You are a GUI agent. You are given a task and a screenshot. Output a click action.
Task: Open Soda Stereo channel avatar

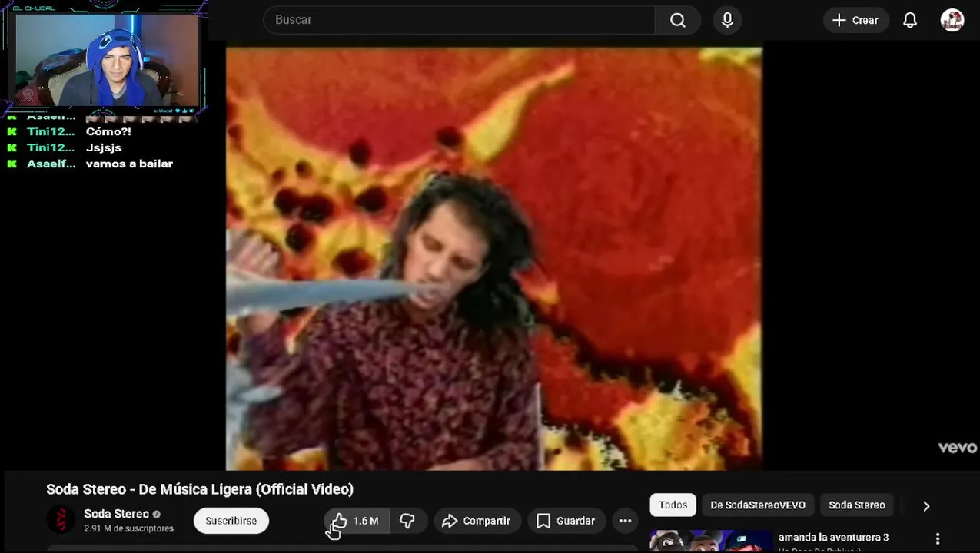pos(61,520)
